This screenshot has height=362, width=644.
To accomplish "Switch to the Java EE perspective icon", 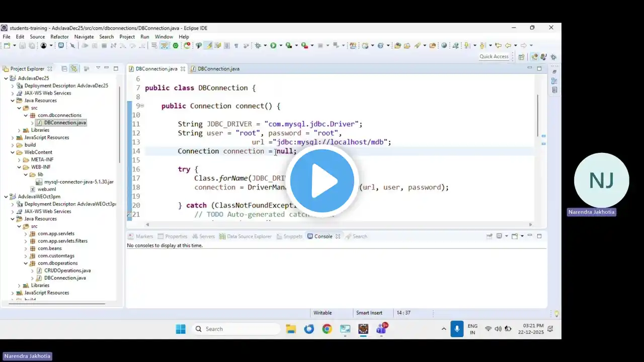I will [x=534, y=57].
